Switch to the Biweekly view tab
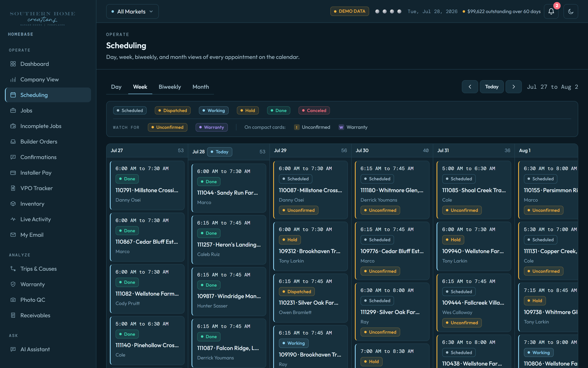 (x=170, y=87)
